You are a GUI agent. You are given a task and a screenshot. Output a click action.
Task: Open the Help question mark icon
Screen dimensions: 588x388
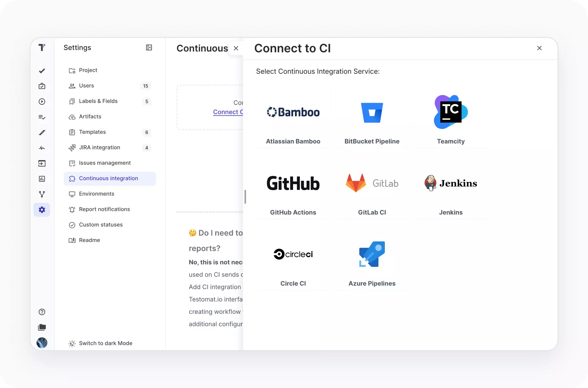point(42,312)
